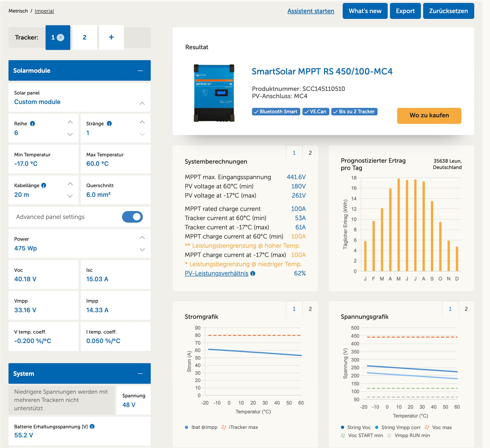
Task: Collapse Solarmodule section with minus icon
Action: tap(140, 70)
